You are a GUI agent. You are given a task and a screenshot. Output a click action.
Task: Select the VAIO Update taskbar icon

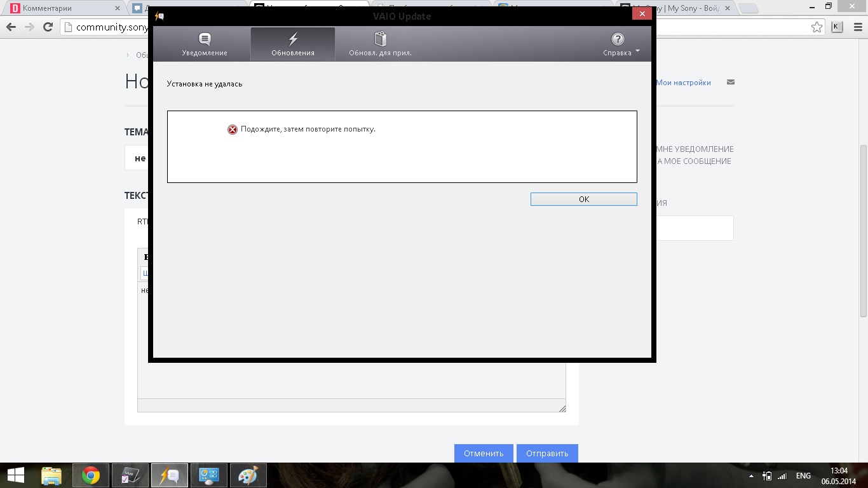click(x=170, y=475)
